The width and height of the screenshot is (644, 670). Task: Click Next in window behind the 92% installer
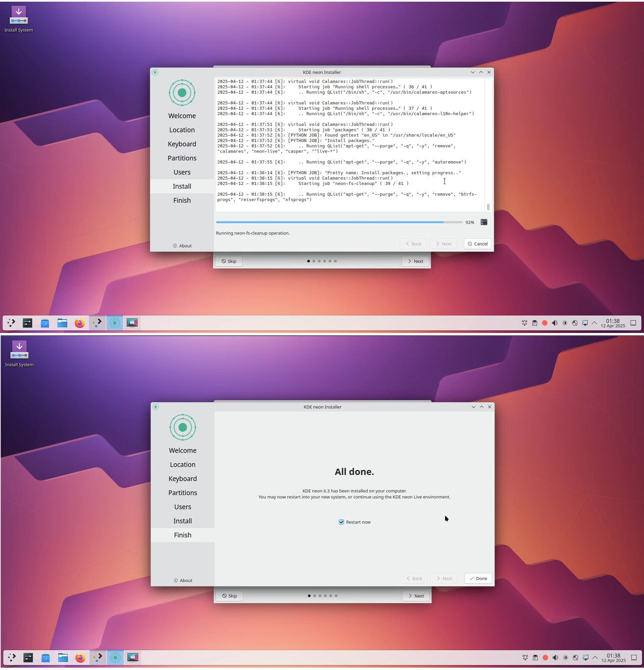click(415, 261)
